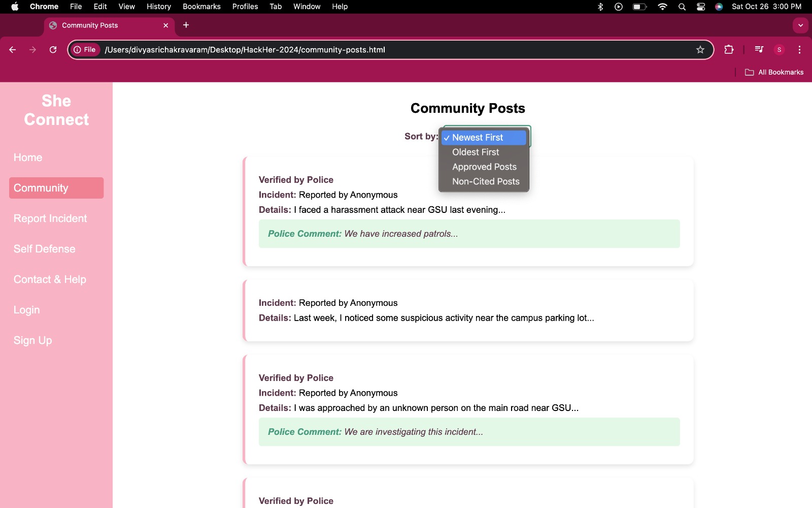The image size is (812, 508).
Task: Go to the Sign Up page
Action: [32, 340]
